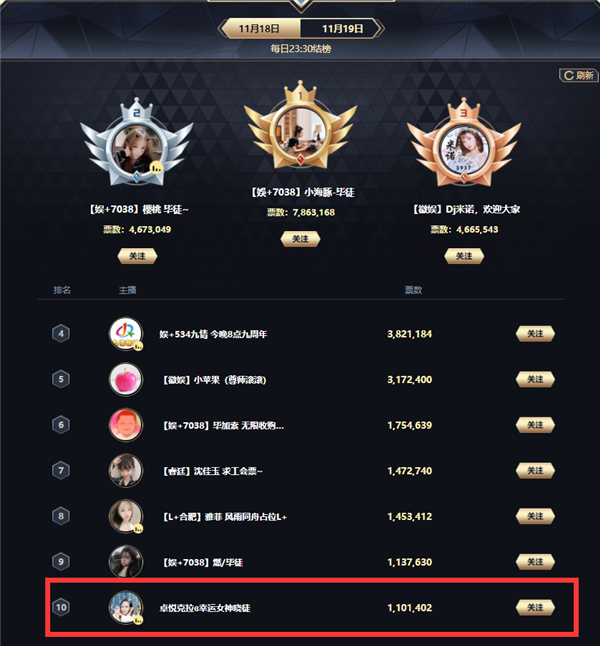Open streamer name 沈佳玉 求工会票
Screen dimensions: 600x646
213,471
